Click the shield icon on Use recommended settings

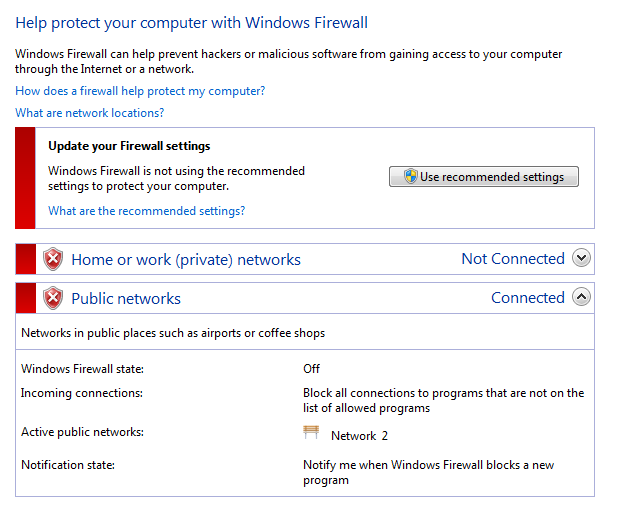click(x=410, y=177)
